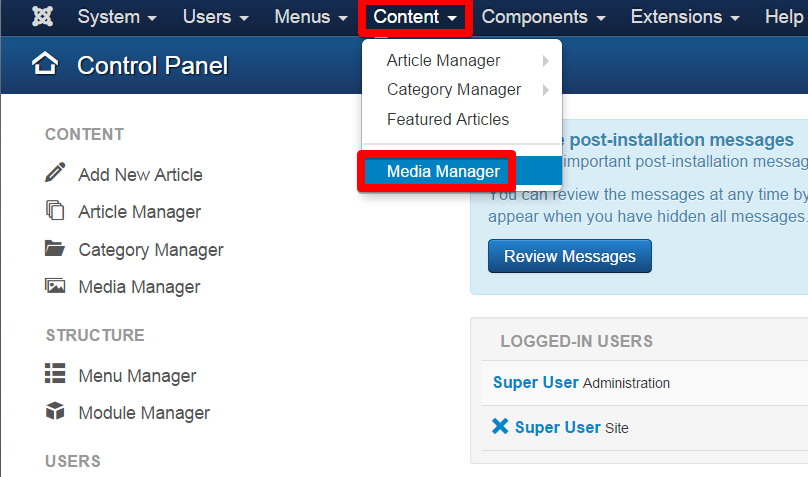Open the Users dropdown menu
Image resolution: width=808 pixels, height=477 pixels.
tap(215, 17)
